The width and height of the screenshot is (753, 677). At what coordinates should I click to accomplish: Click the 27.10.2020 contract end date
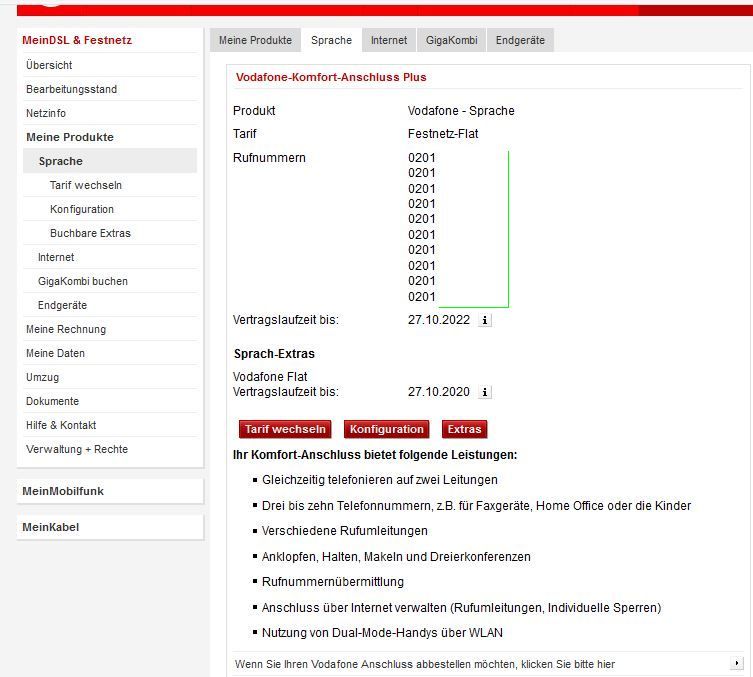(439, 392)
